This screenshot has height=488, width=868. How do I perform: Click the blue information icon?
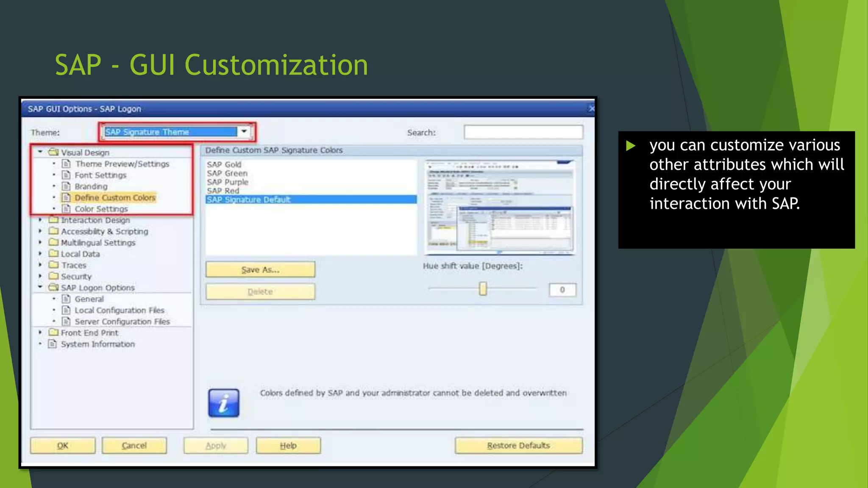[224, 403]
